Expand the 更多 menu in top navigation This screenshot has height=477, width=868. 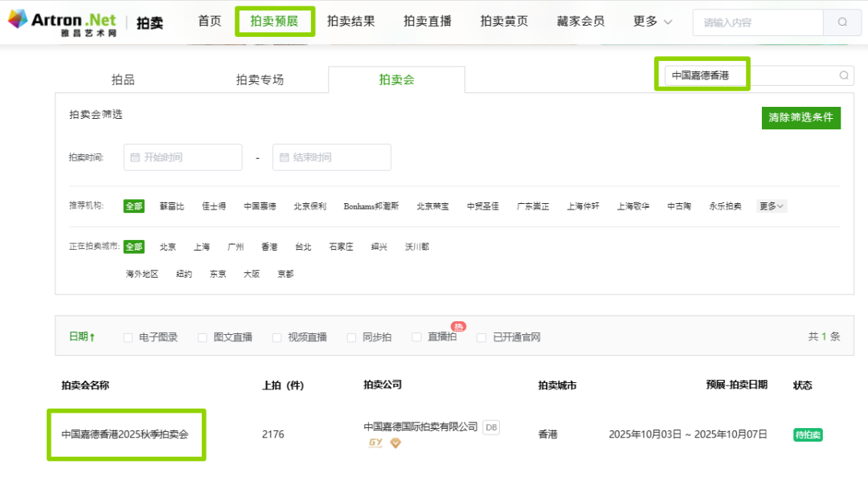click(653, 22)
